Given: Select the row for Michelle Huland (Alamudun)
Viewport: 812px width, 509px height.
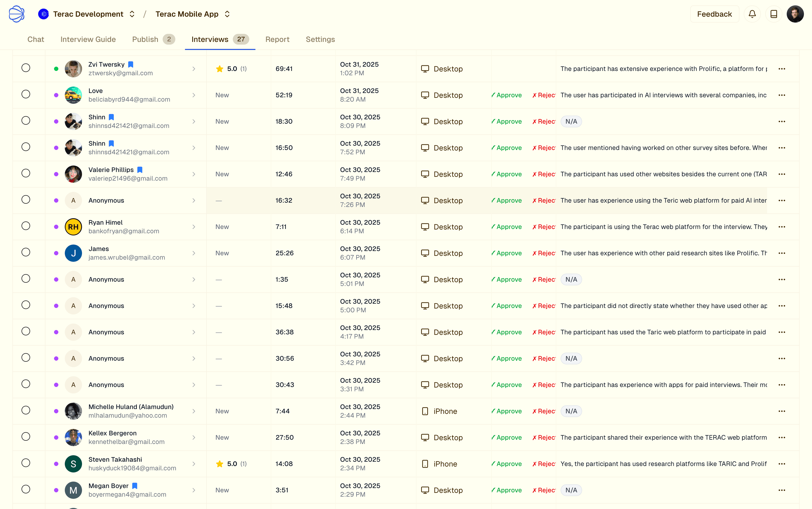Looking at the screenshot, I should [26, 410].
